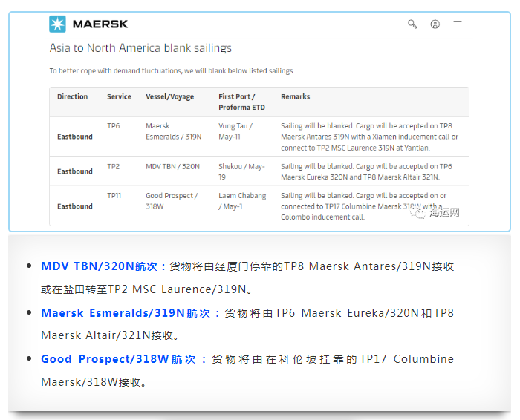The width and height of the screenshot is (520, 420).
Task: Click the Laem Chabang / May-1 cell
Action: [x=242, y=201]
